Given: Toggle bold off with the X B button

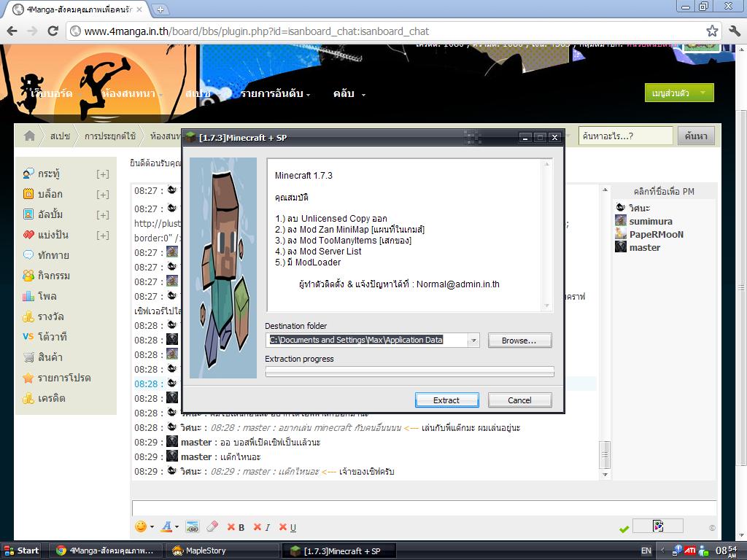Looking at the screenshot, I should 236,527.
